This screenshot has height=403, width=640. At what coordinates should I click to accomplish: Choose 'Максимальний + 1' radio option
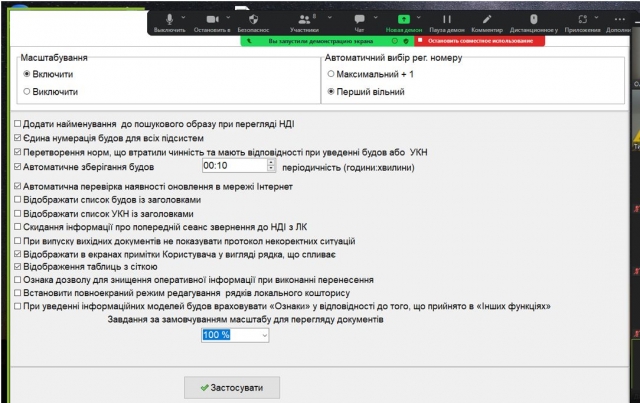click(x=331, y=74)
